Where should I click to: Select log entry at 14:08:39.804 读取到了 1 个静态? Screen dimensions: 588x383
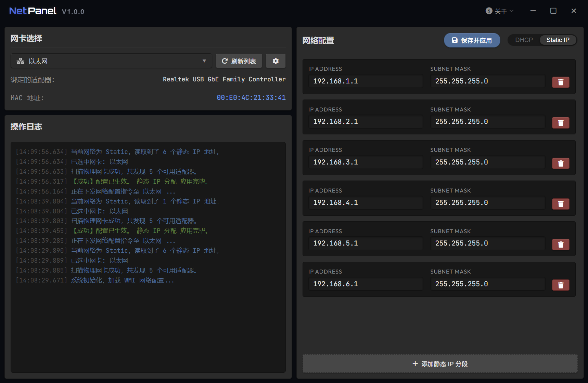pos(118,201)
